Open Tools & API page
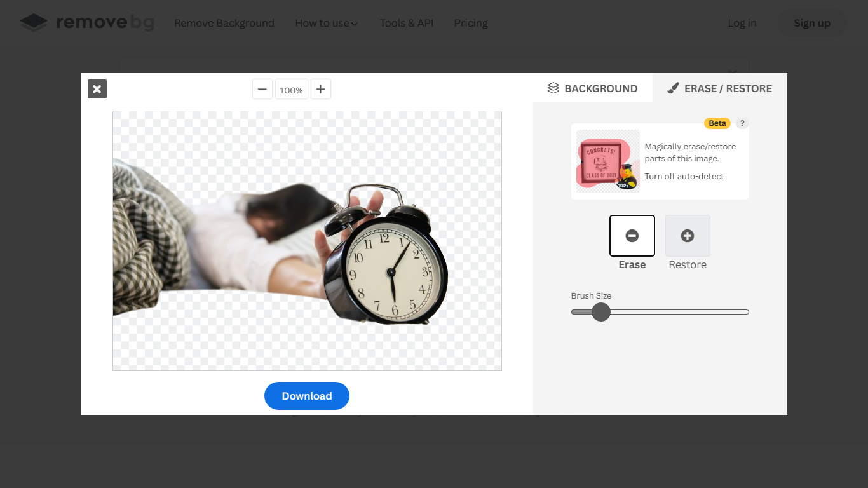The width and height of the screenshot is (868, 488). pyautogui.click(x=406, y=23)
